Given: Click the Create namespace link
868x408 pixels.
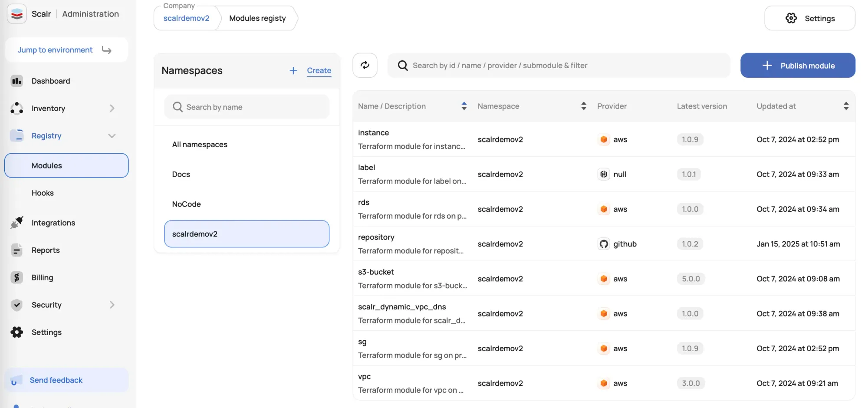Looking at the screenshot, I should [319, 70].
